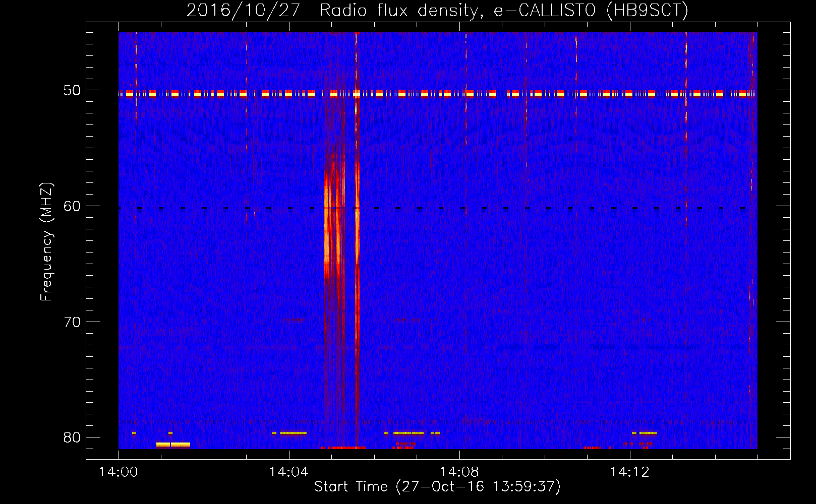Click the 'Start Time (27-Oct-16 13:59:37)' axis label
This screenshot has width=816, height=504.
pos(437,487)
